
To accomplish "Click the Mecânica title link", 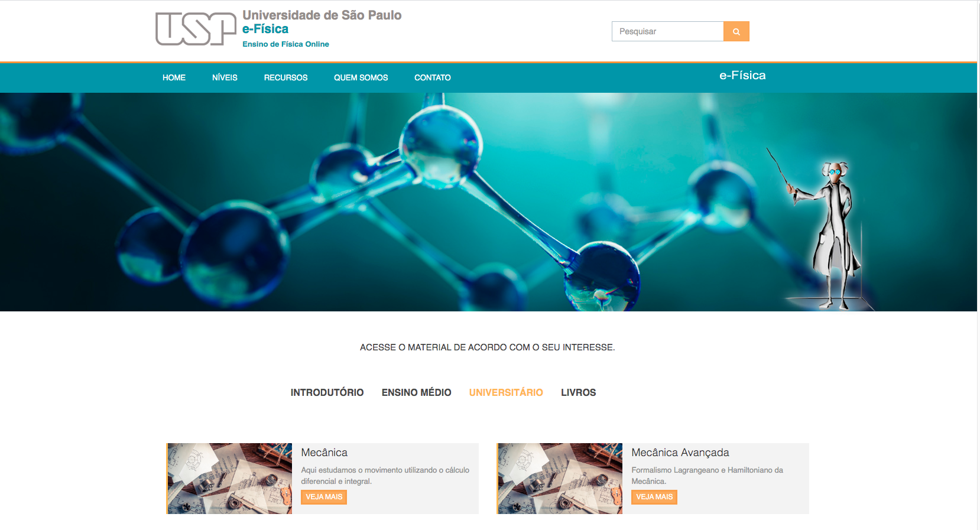I will (x=324, y=453).
